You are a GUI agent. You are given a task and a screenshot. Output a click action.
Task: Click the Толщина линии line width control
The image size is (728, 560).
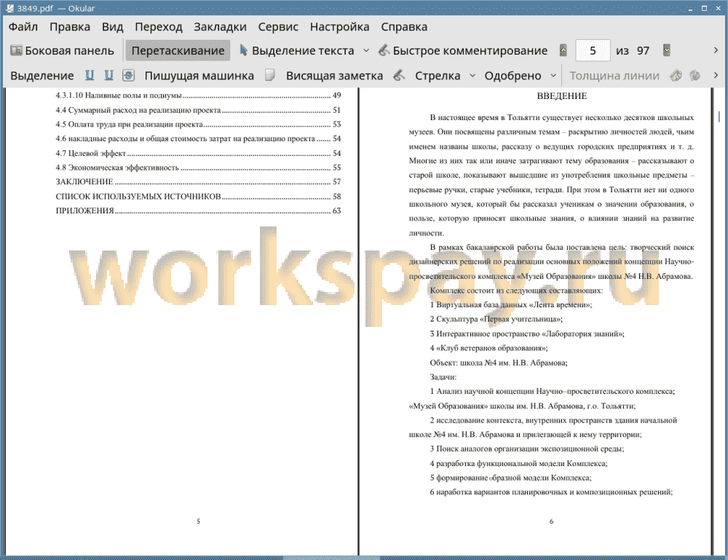[614, 76]
